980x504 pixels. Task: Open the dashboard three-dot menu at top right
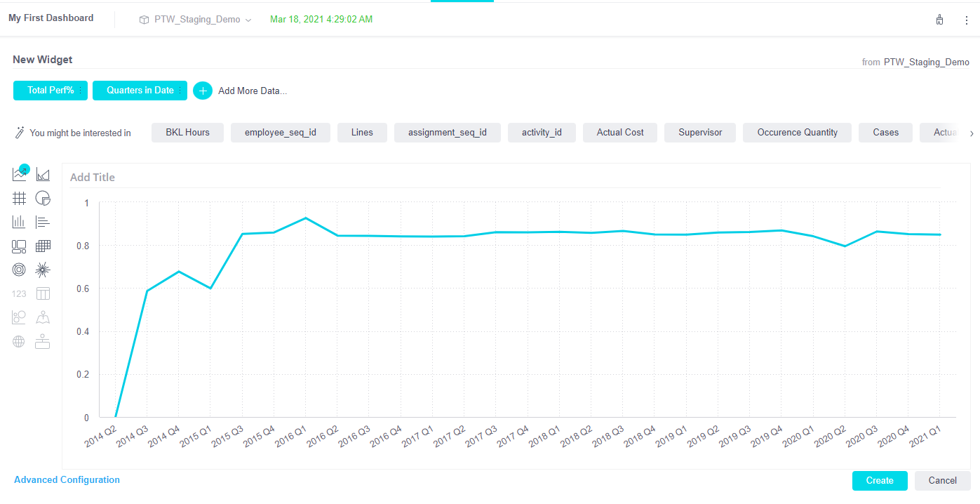(x=966, y=20)
